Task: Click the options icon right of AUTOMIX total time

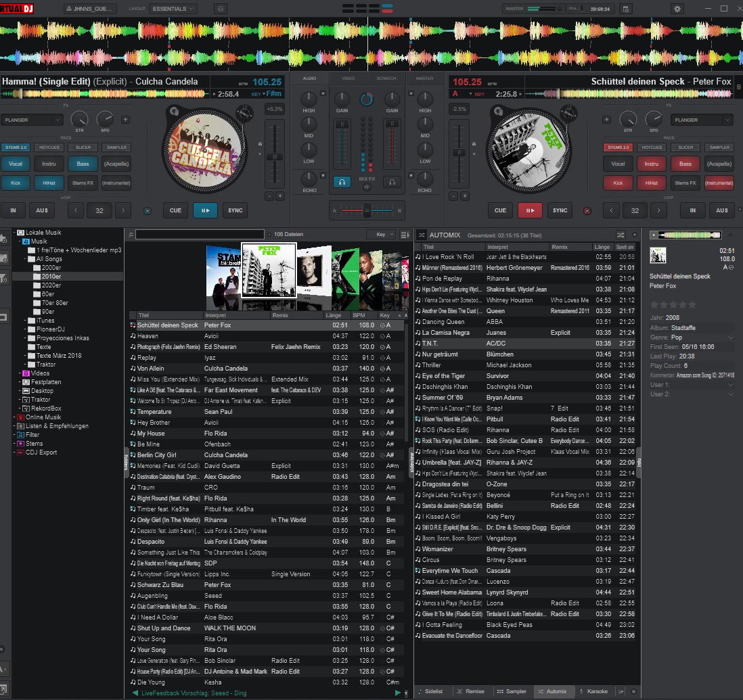Action: [x=635, y=235]
